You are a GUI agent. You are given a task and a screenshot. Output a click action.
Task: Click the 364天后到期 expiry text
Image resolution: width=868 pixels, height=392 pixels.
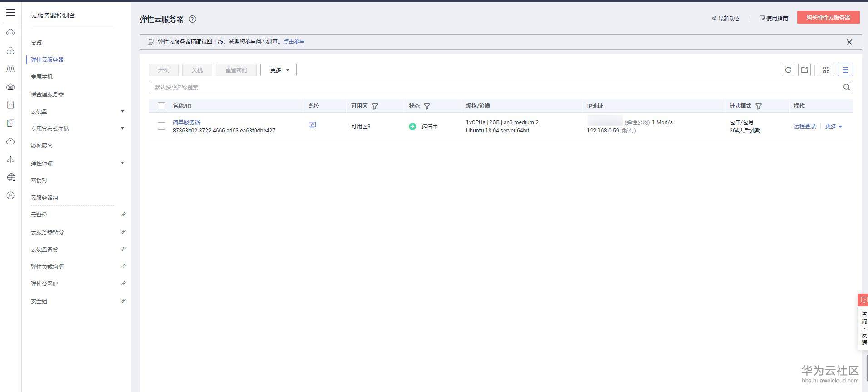[x=745, y=131]
